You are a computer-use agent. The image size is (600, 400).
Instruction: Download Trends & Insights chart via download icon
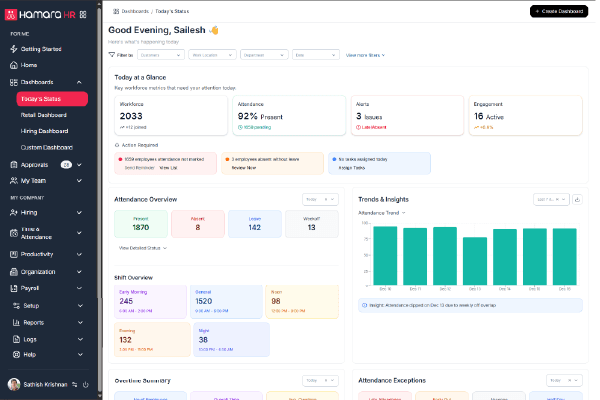point(577,199)
